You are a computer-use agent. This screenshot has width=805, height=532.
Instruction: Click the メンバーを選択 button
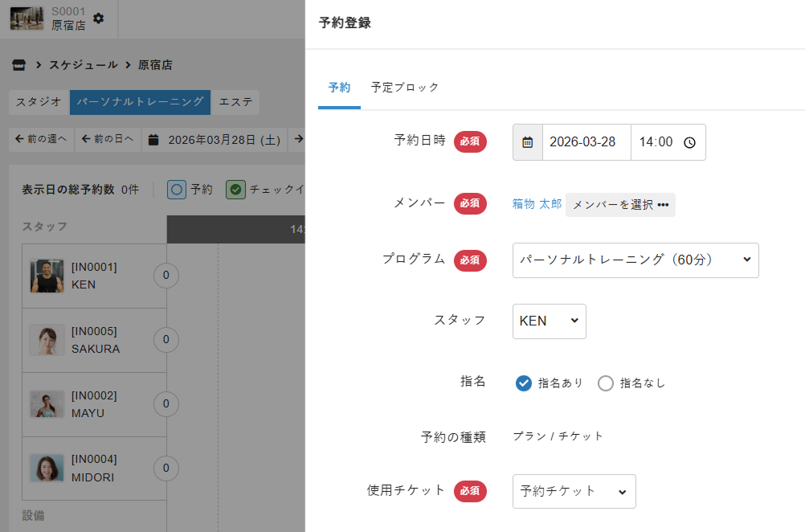620,205
